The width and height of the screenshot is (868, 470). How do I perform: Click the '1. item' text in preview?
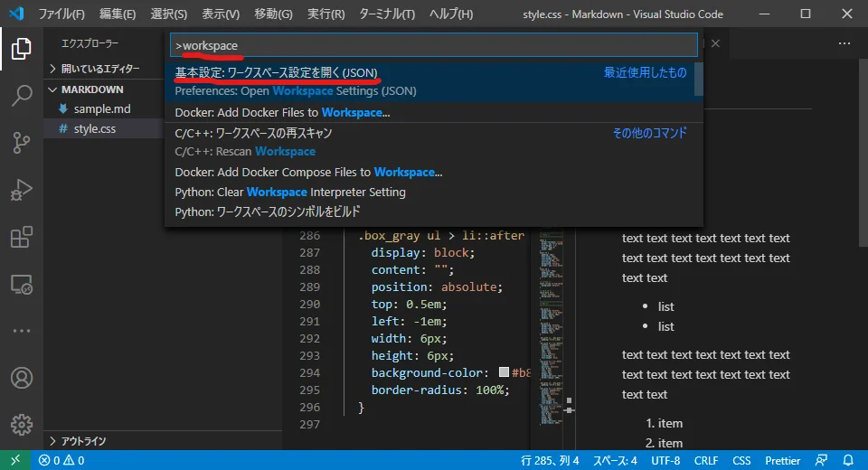pyautogui.click(x=664, y=424)
